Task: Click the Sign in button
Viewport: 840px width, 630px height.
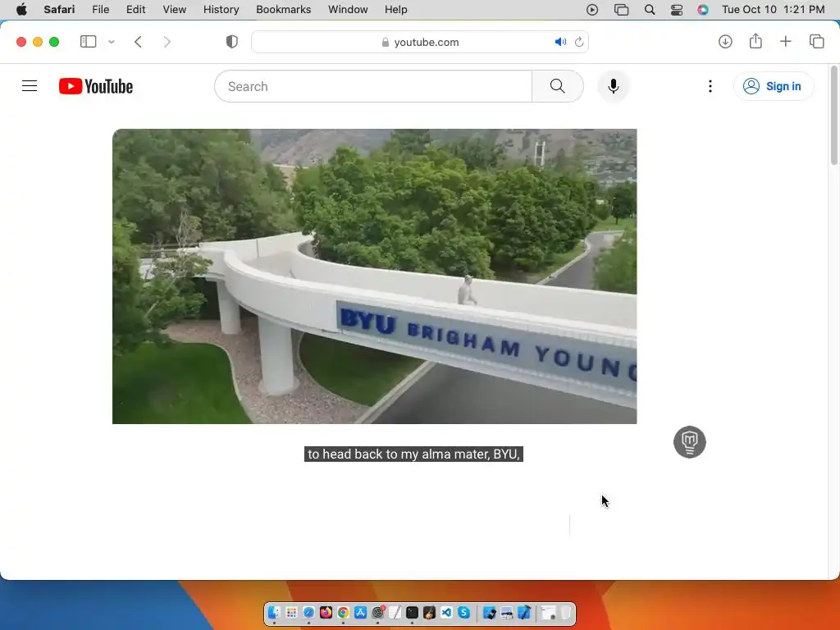Action: tap(773, 86)
